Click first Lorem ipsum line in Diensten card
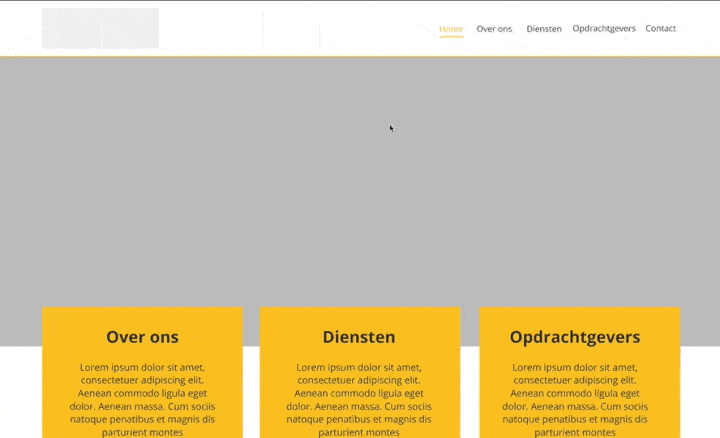This screenshot has height=438, width=720. coord(359,367)
